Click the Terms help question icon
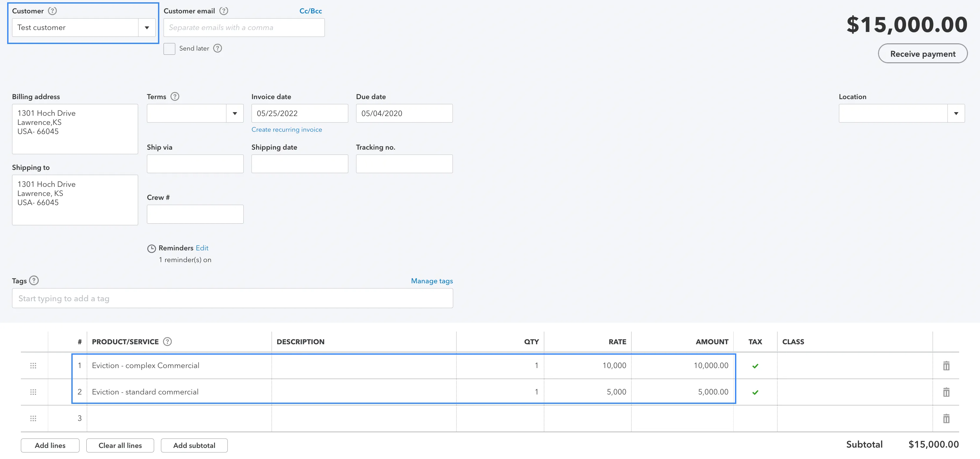The image size is (980, 459). (175, 96)
